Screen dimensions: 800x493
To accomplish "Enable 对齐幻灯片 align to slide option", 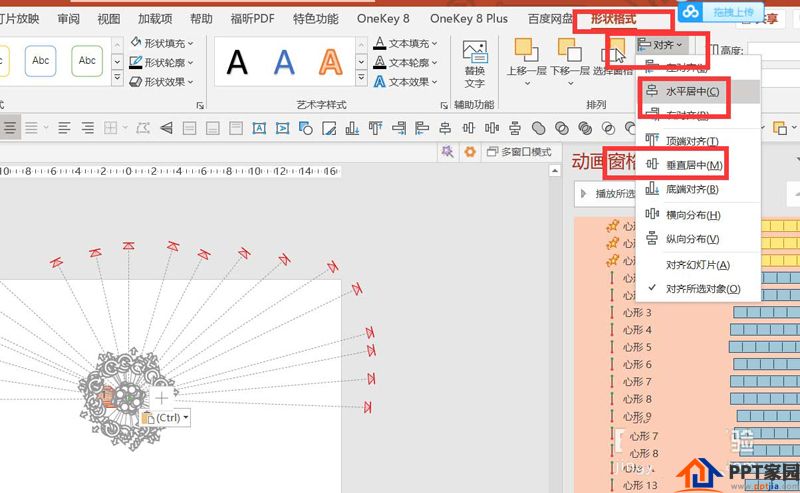I will [x=697, y=265].
